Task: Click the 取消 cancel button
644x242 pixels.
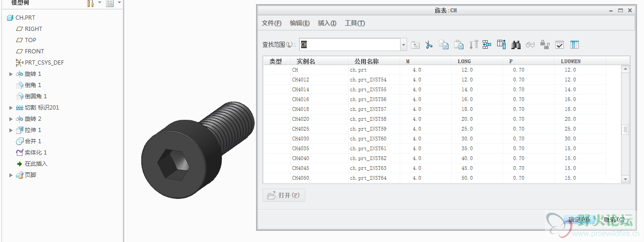Action: coord(614,220)
